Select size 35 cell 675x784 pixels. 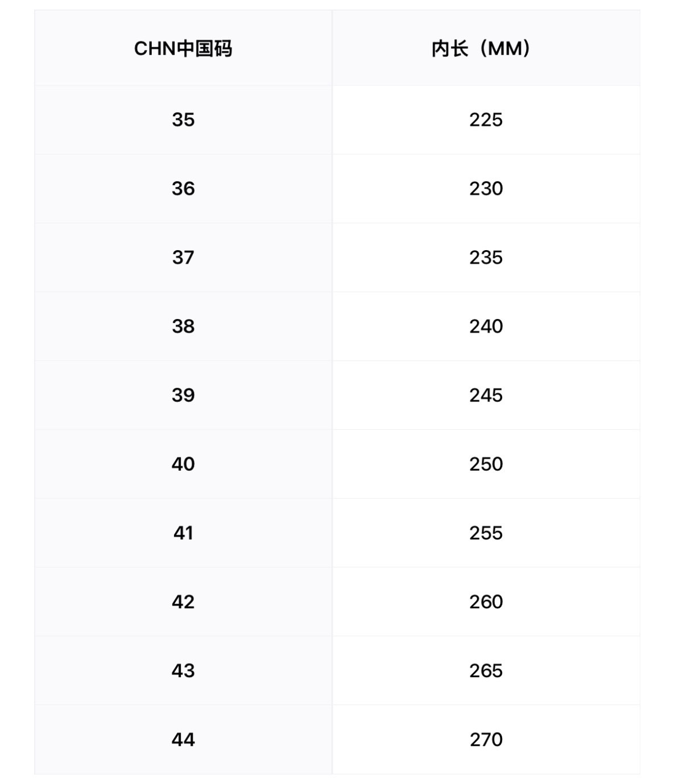(x=183, y=120)
